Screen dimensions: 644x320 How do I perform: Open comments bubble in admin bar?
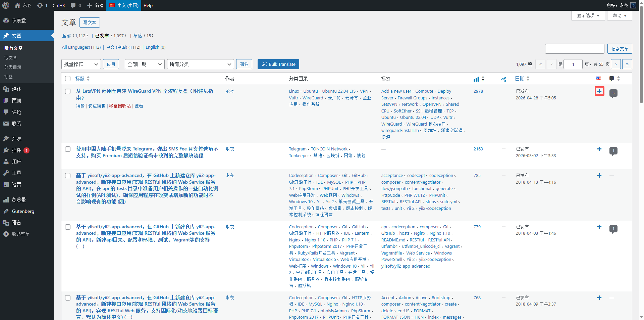[73, 5]
